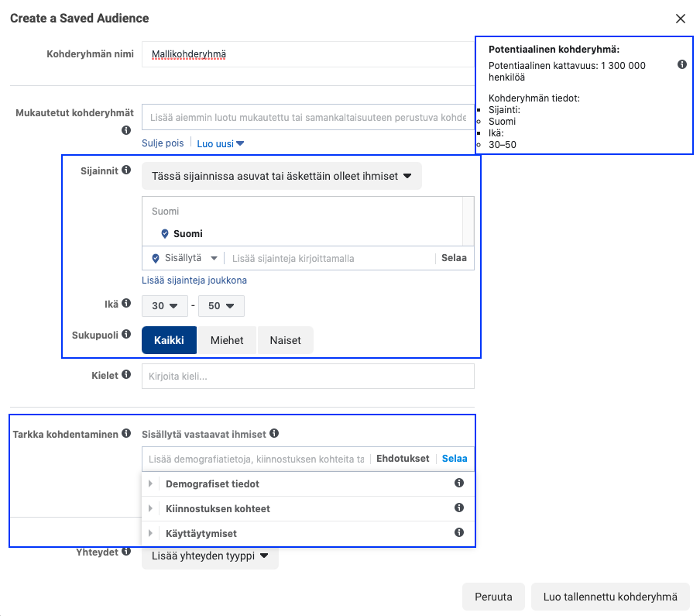
Task: Click Selaa in detailed targeting field
Action: (x=455, y=458)
